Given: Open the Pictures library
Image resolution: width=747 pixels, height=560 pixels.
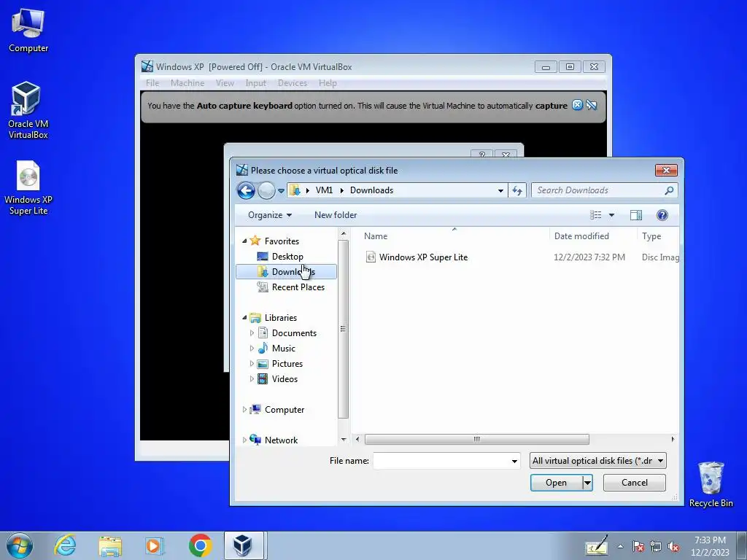Looking at the screenshot, I should [x=287, y=364].
